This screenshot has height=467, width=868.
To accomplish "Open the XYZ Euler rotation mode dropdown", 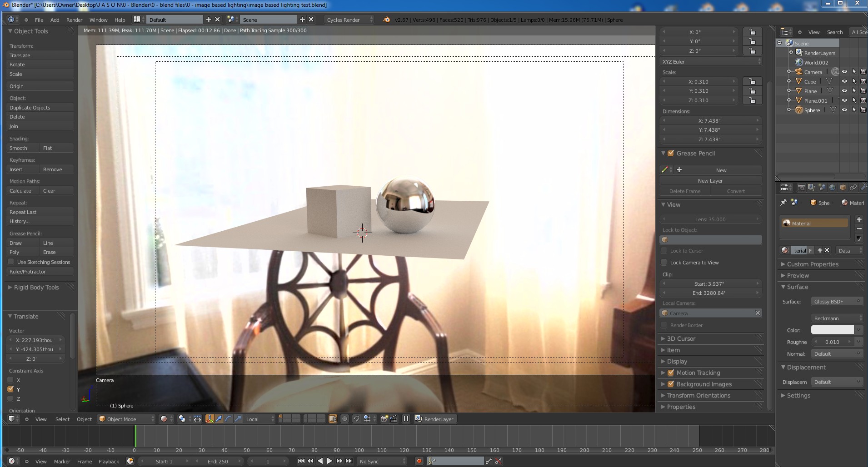I will click(711, 62).
